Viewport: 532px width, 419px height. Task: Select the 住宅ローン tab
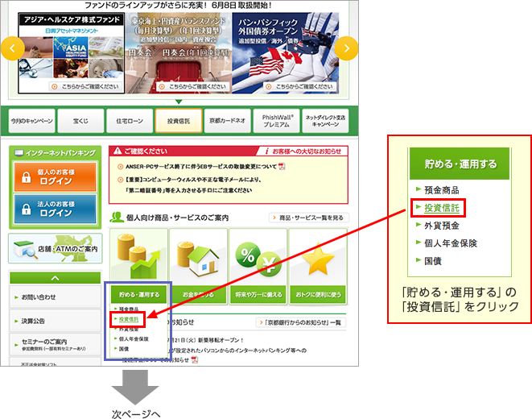(130, 121)
